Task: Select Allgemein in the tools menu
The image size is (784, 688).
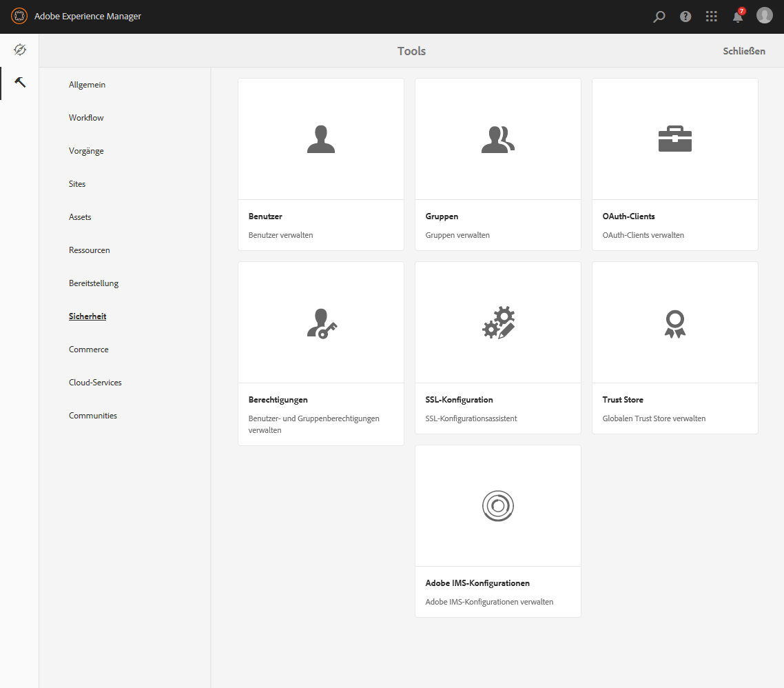Action: [x=87, y=85]
